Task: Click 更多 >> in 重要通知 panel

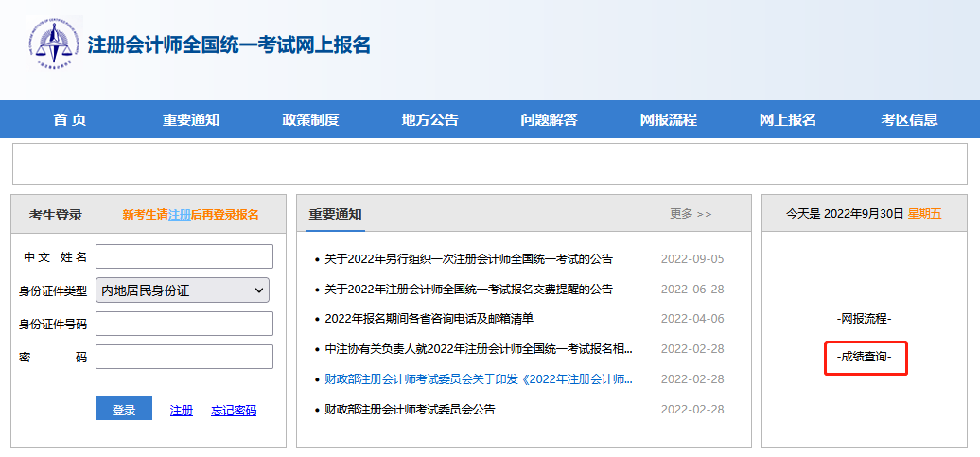Action: (x=691, y=214)
